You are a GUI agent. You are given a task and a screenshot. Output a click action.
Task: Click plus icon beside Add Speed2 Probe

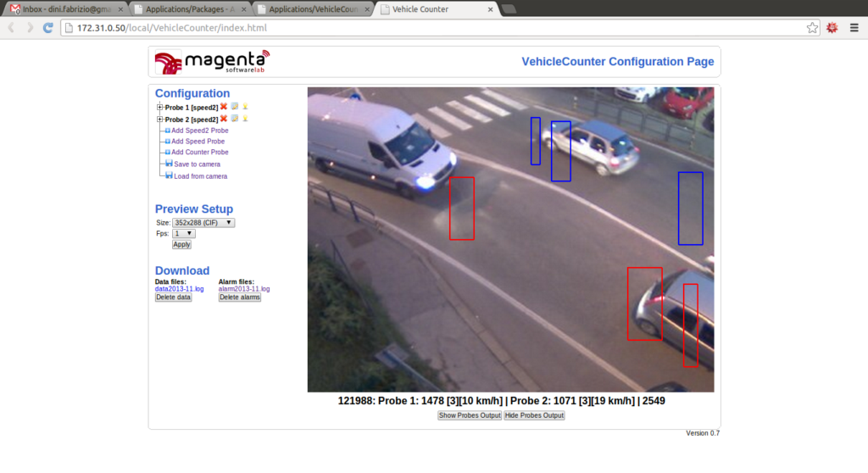pyautogui.click(x=167, y=131)
